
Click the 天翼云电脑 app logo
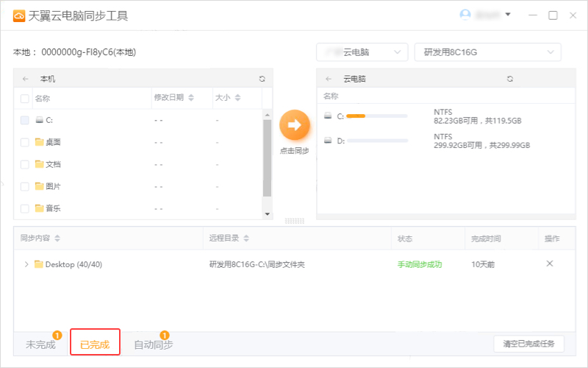coord(19,15)
